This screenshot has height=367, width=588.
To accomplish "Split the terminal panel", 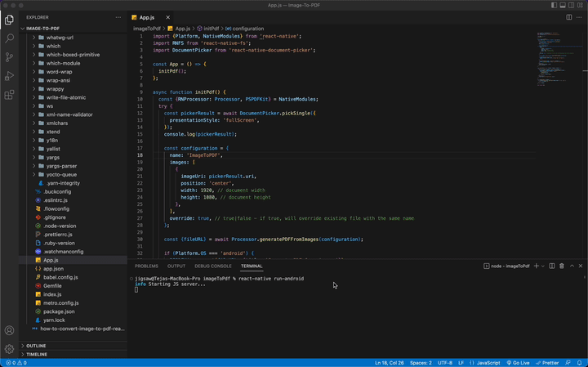I will 552,266.
